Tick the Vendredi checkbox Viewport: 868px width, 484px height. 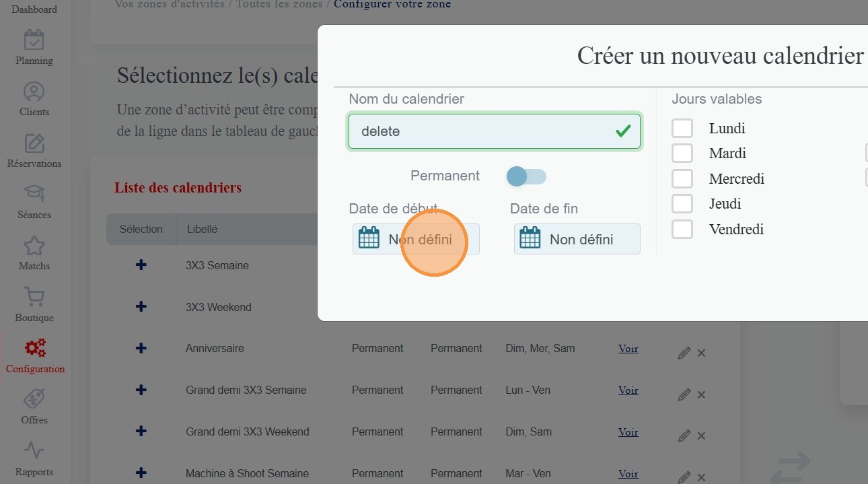[x=682, y=229]
